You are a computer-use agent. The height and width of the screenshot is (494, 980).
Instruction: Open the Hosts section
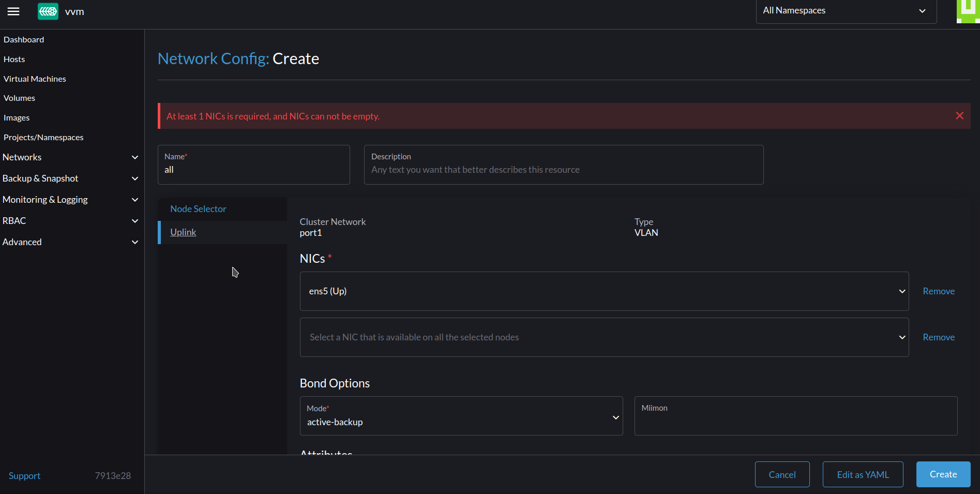point(14,59)
